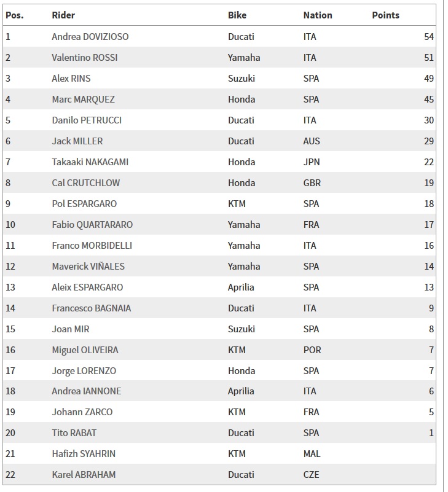The height and width of the screenshot is (492, 448).
Task: Select Valentino ROSSI in the table
Action: (x=84, y=58)
